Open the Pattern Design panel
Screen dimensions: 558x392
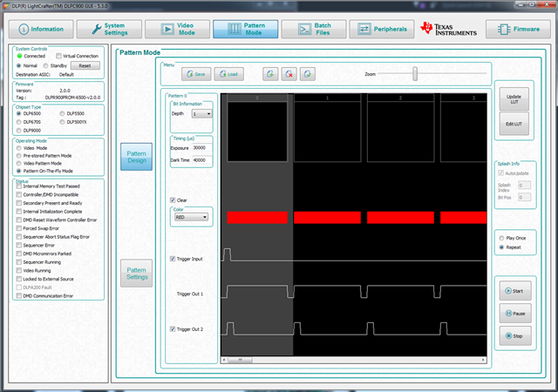136,157
